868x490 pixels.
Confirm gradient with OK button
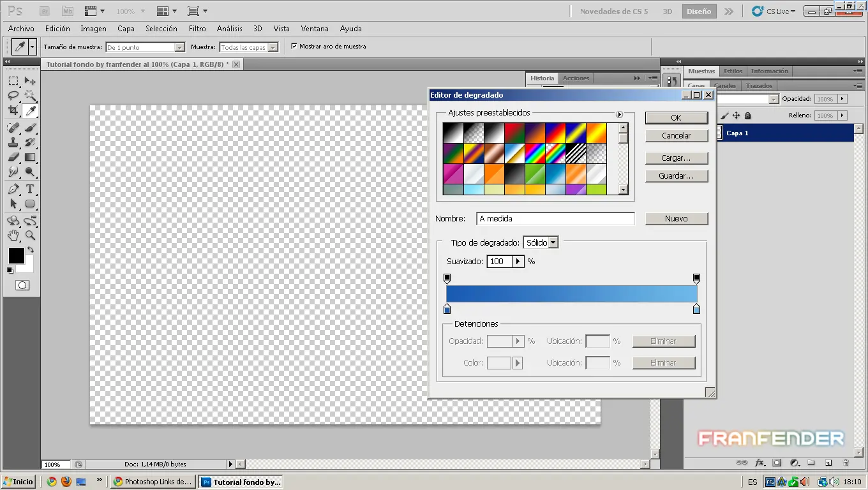point(677,118)
